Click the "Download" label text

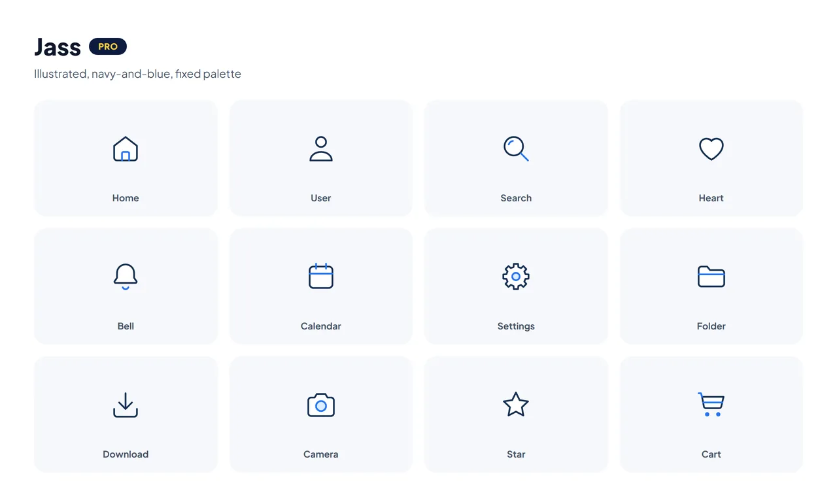point(126,454)
